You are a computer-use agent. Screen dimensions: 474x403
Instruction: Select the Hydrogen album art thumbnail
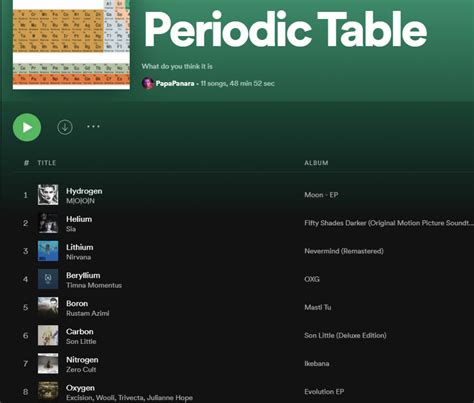pos(48,195)
